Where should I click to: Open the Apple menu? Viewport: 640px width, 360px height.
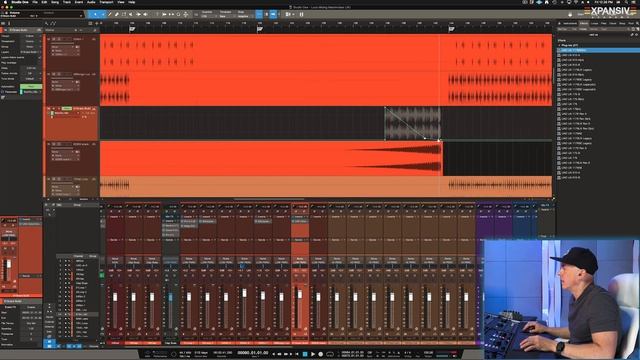(x=5, y=2)
